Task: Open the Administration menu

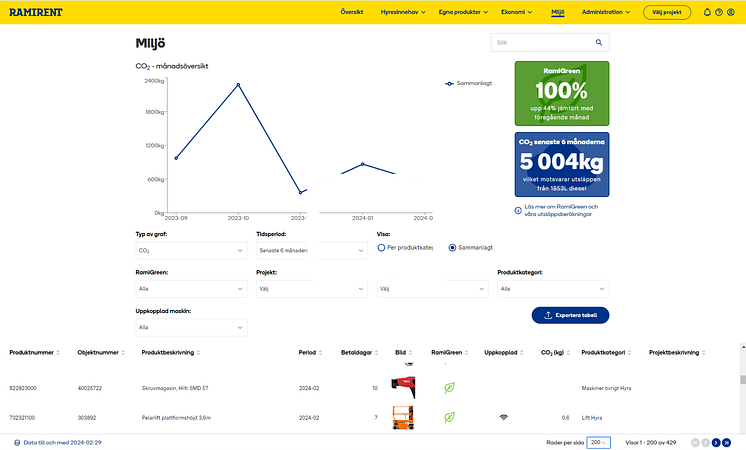Action: point(606,12)
